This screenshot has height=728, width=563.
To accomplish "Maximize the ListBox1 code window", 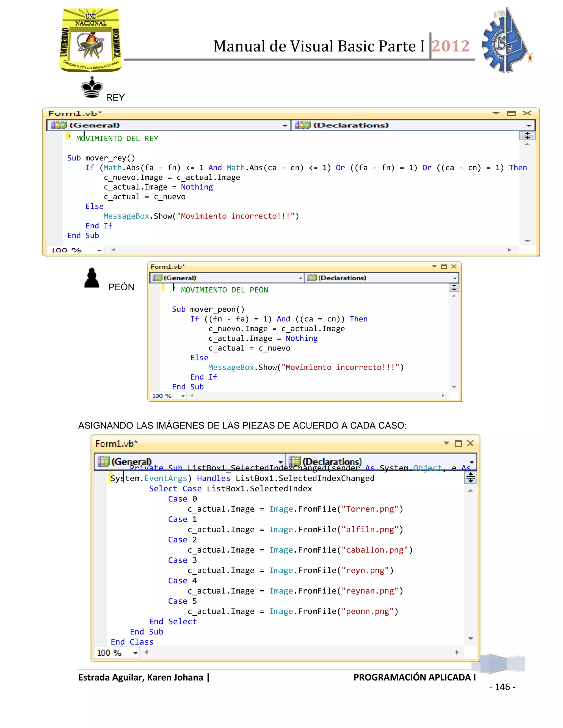I will [458, 443].
